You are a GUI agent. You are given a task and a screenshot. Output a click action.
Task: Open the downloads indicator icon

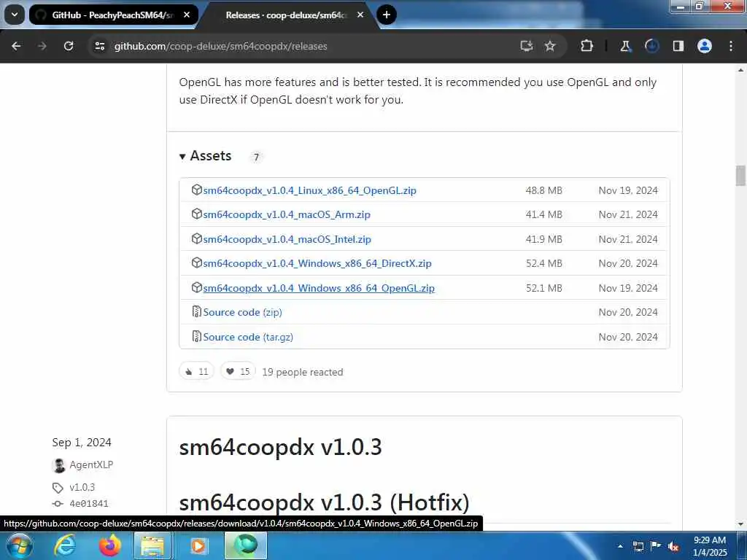click(651, 46)
